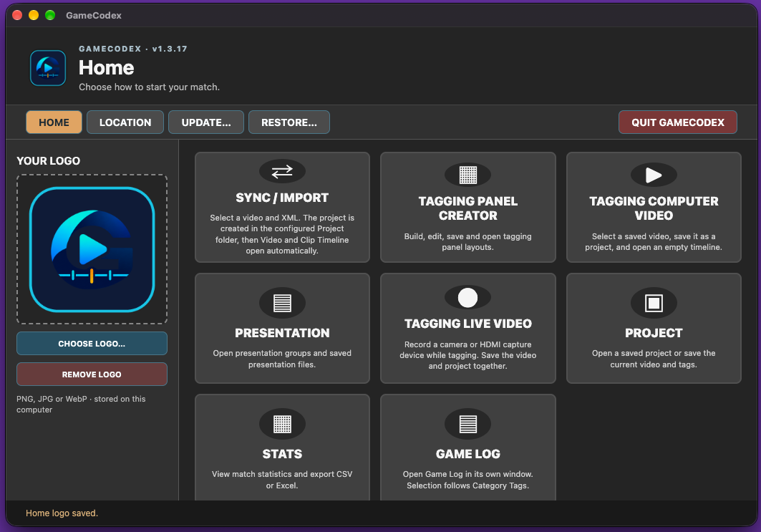Open TAGGING PANEL CREATOR card title
This screenshot has width=761, height=532.
468,208
